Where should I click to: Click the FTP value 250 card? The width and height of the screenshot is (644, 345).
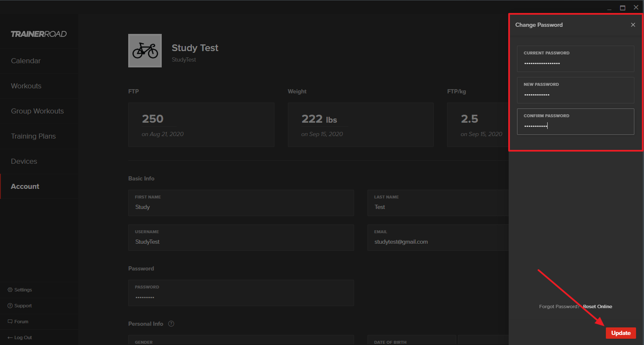click(x=201, y=125)
